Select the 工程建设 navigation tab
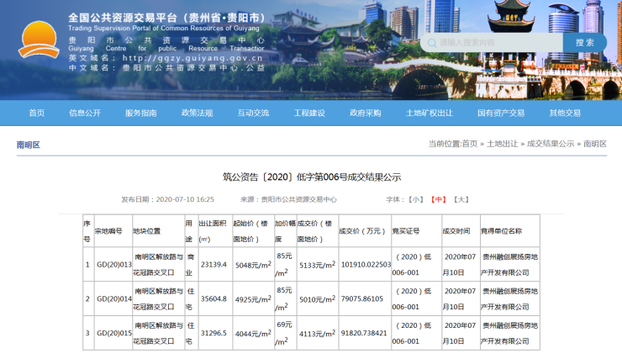This screenshot has height=364, width=622. (309, 113)
